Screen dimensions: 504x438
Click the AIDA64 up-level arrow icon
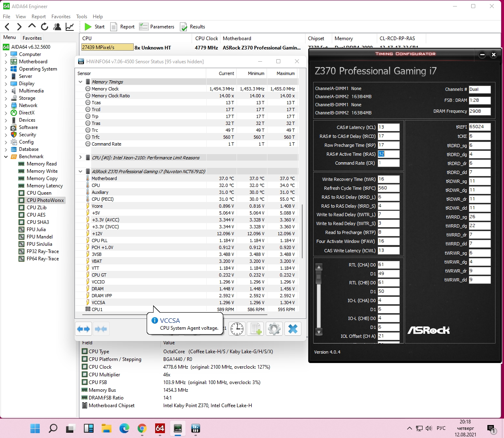coord(32,26)
